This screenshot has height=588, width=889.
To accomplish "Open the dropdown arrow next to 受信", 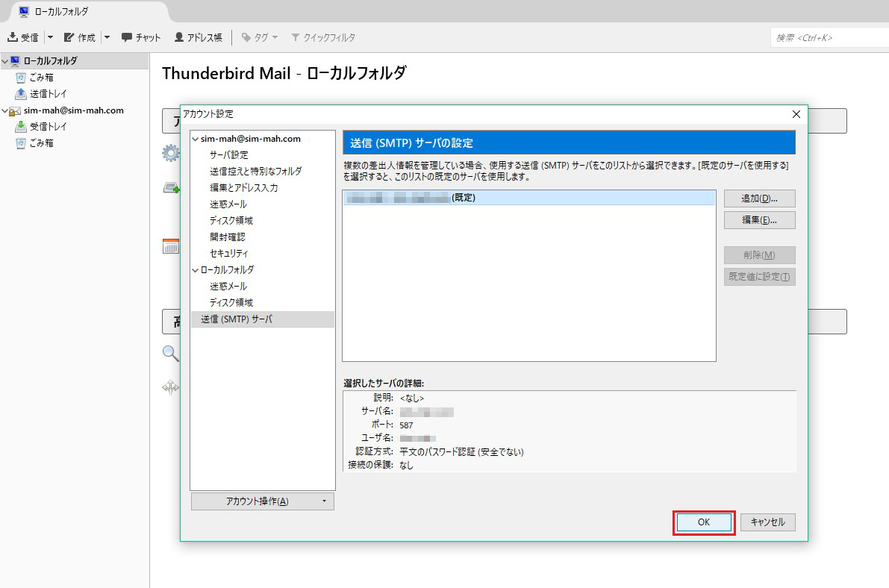I will click(50, 37).
